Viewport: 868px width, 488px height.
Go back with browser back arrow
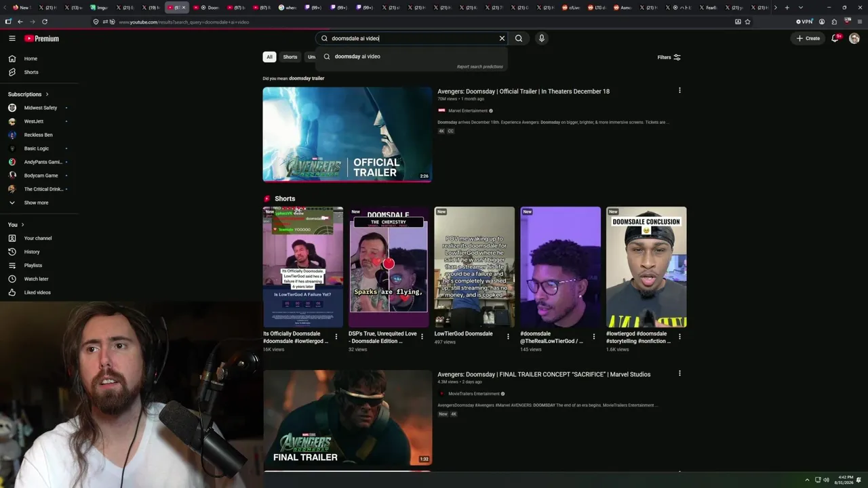pyautogui.click(x=20, y=22)
